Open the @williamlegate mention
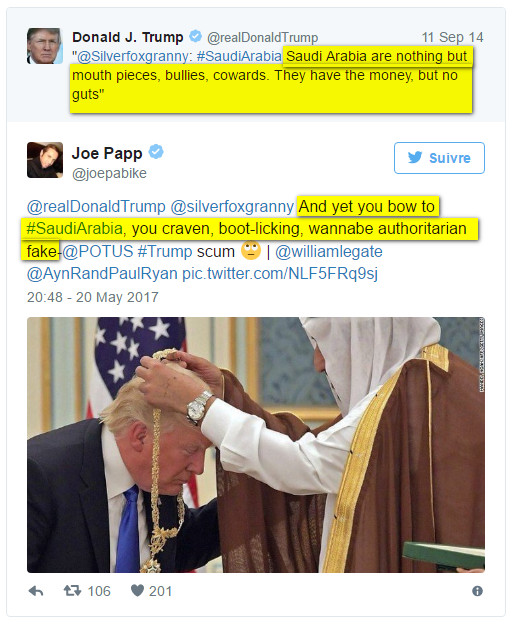 tap(329, 252)
